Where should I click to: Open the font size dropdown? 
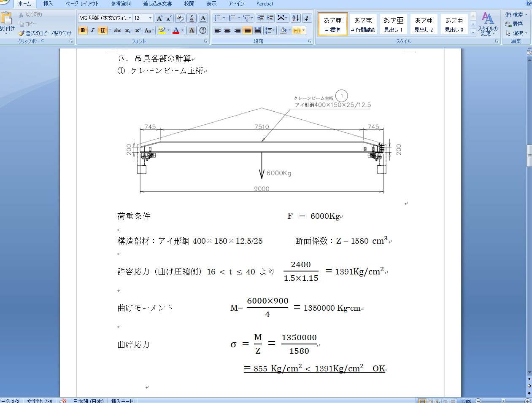point(150,18)
